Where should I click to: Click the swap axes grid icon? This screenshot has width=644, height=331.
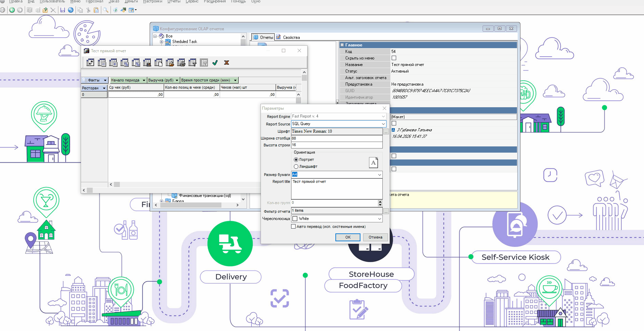coord(90,63)
